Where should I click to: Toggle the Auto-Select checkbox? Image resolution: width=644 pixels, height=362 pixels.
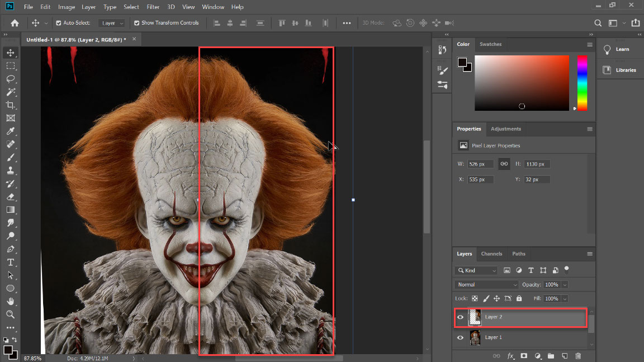(x=59, y=23)
